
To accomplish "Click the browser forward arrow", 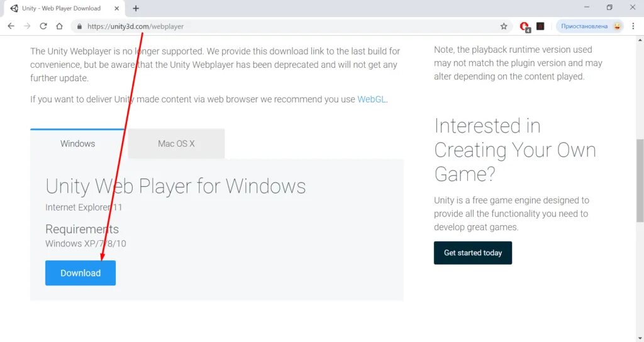I will coord(27,26).
